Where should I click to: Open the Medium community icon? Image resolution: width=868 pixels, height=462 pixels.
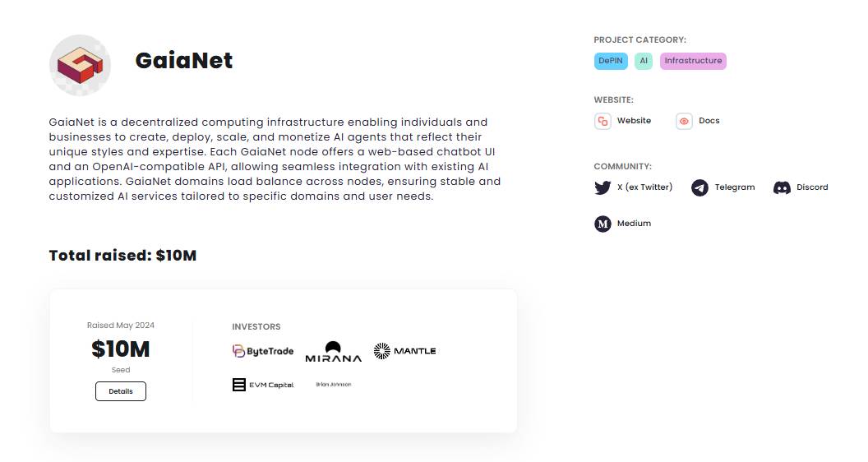pyautogui.click(x=603, y=224)
